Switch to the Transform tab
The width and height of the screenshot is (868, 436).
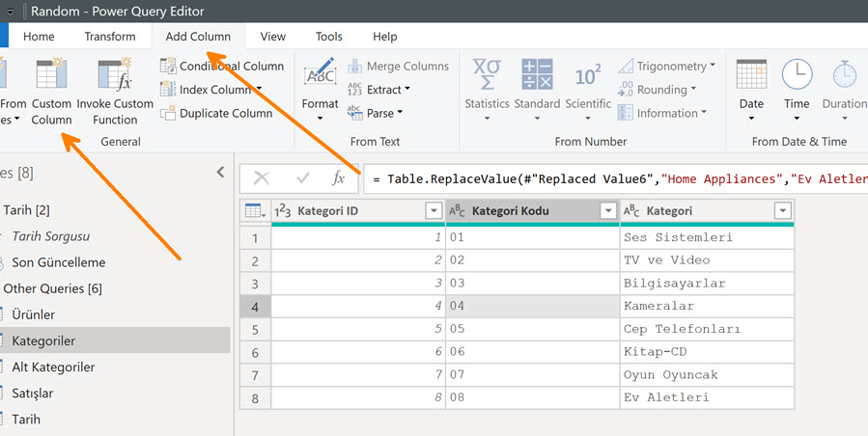pos(110,37)
